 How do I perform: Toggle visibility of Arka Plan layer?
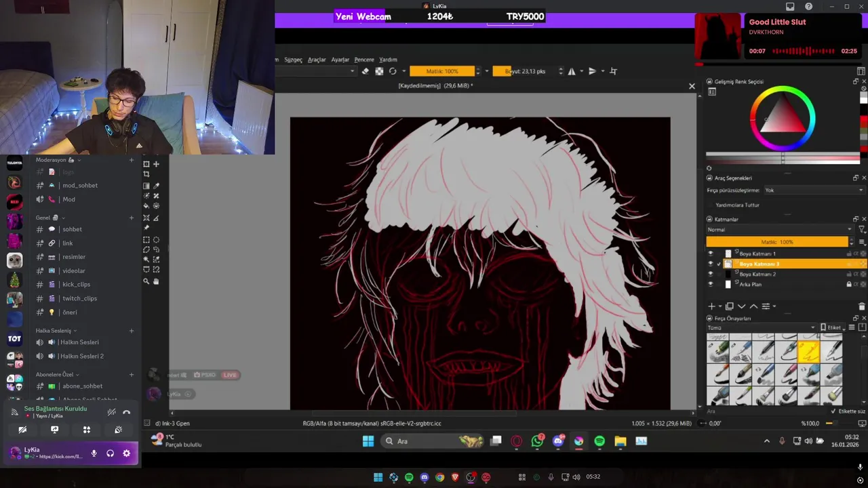pyautogui.click(x=711, y=284)
